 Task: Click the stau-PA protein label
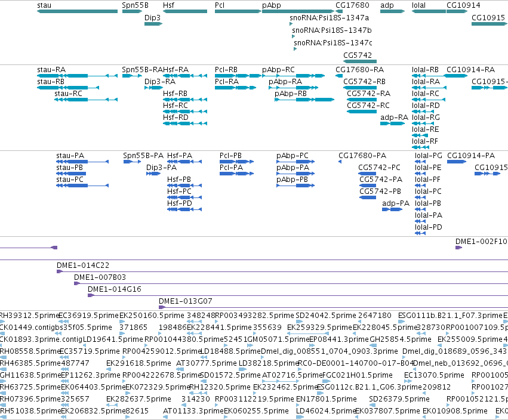tap(70, 156)
